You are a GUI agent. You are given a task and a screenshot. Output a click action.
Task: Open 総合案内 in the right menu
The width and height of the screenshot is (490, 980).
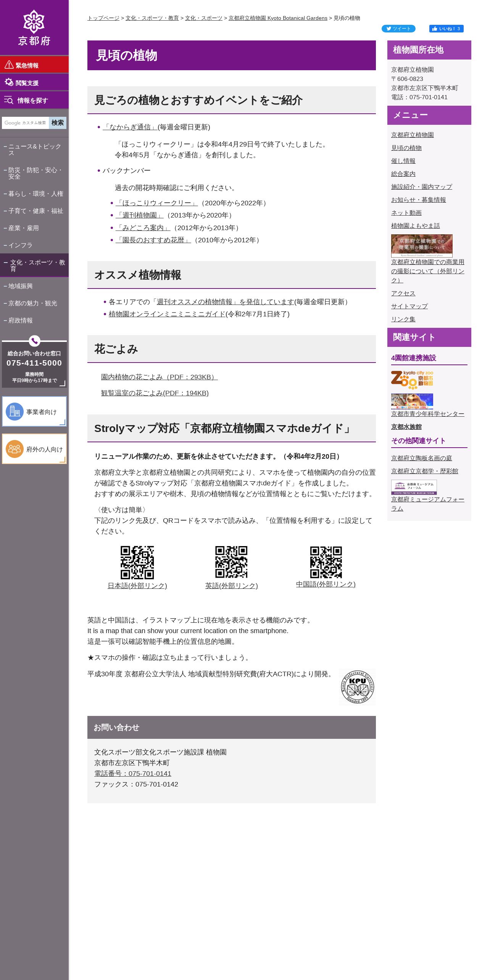tap(403, 174)
